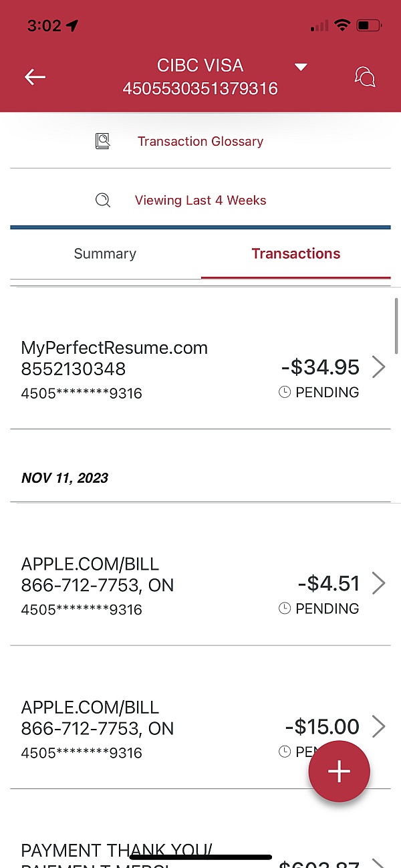Viewport: 401px width, 868px height.
Task: Tap the Transaction Glossary book icon
Action: click(102, 141)
